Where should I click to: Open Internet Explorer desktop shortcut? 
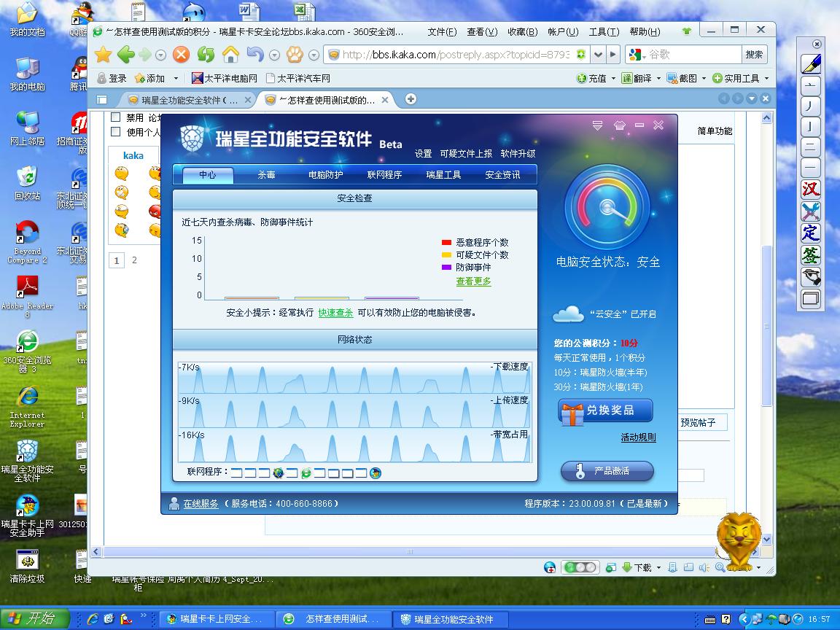click(x=27, y=405)
